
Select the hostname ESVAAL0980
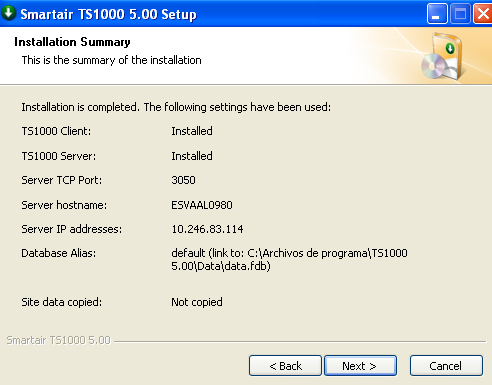202,205
